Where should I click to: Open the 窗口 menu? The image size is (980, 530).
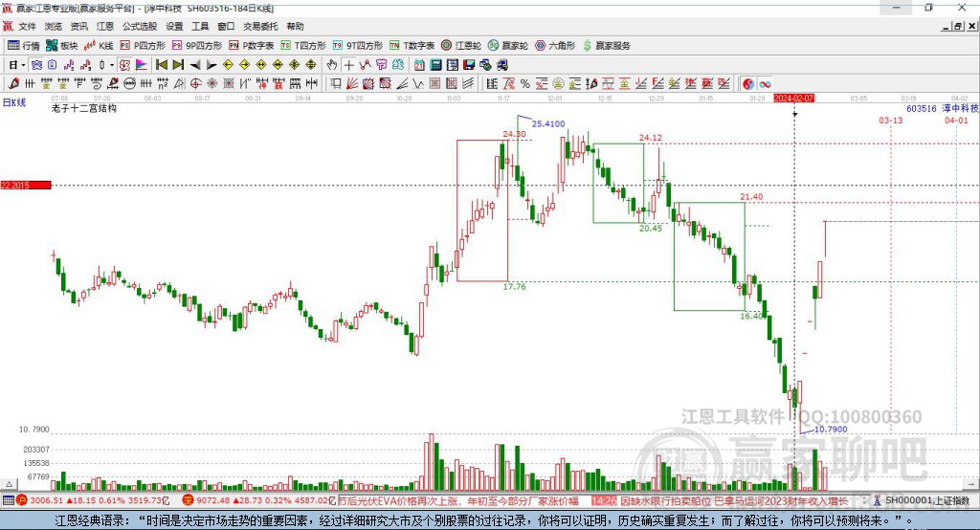click(x=226, y=26)
